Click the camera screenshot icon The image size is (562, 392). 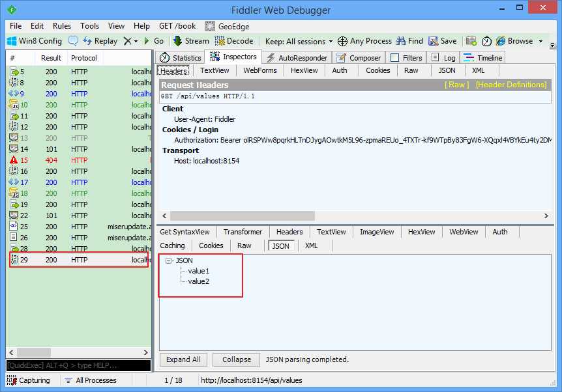[471, 41]
